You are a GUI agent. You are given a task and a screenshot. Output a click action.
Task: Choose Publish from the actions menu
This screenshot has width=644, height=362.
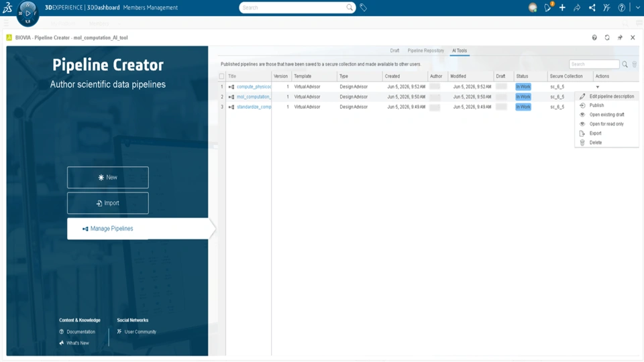point(607,105)
